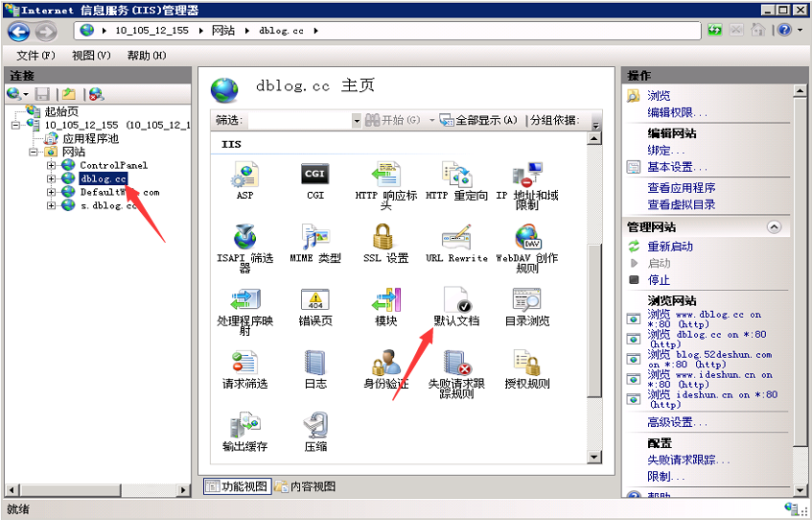Collapse the 管理网站 section chevron
The height and width of the screenshot is (520, 812).
point(775,227)
